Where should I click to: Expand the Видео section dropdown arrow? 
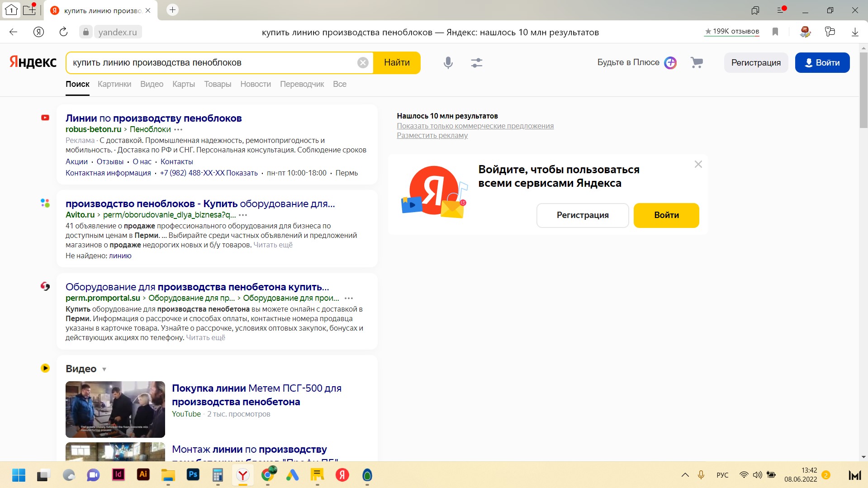click(104, 370)
